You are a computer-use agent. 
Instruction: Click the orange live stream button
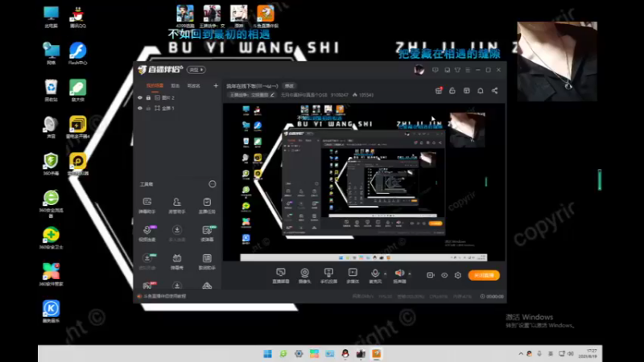(484, 275)
